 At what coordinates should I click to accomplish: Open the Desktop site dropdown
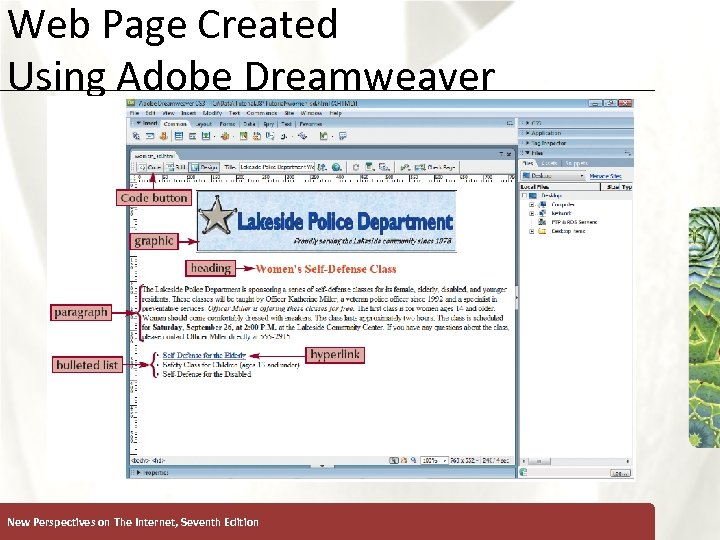click(553, 176)
